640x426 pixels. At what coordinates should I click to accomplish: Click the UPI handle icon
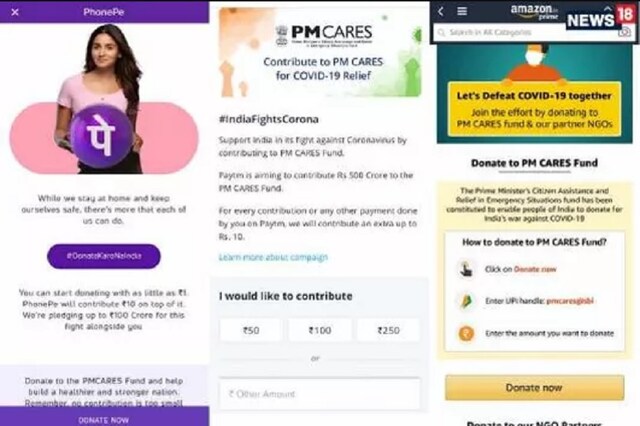(466, 301)
